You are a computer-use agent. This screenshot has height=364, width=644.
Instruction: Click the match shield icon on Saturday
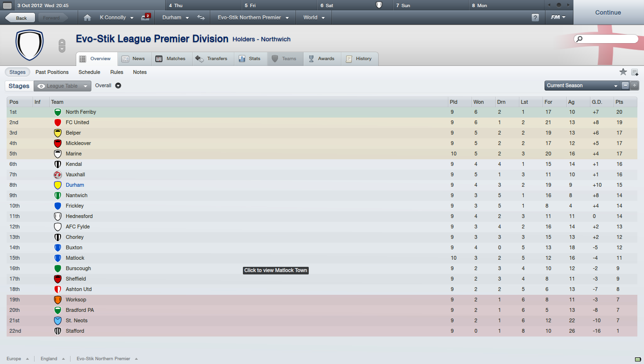[379, 5]
